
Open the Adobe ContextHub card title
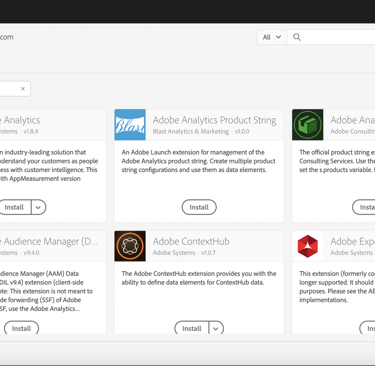click(x=191, y=241)
